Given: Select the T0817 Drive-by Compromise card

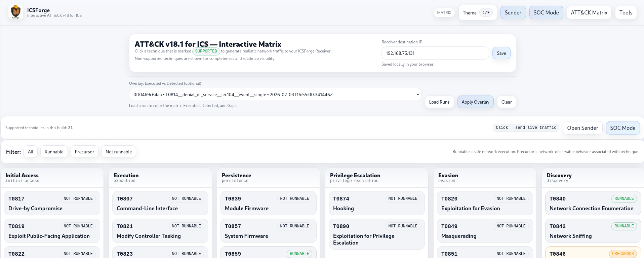Looking at the screenshot, I should [52, 204].
